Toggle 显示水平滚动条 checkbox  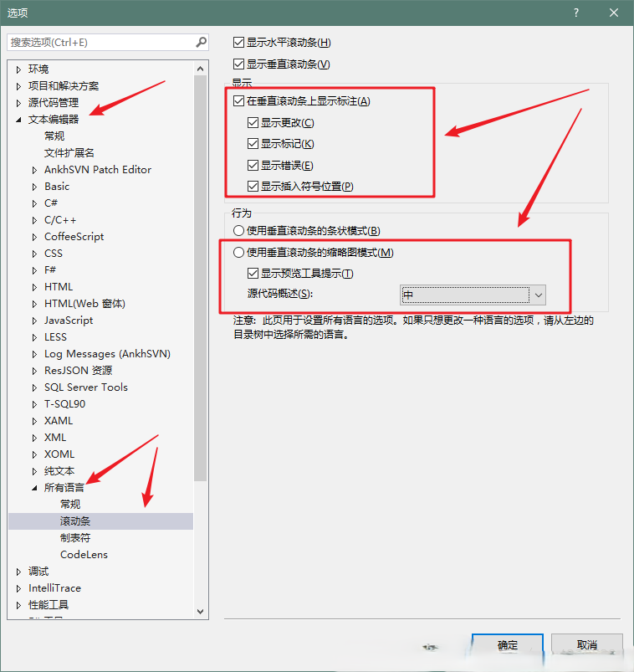point(238,43)
